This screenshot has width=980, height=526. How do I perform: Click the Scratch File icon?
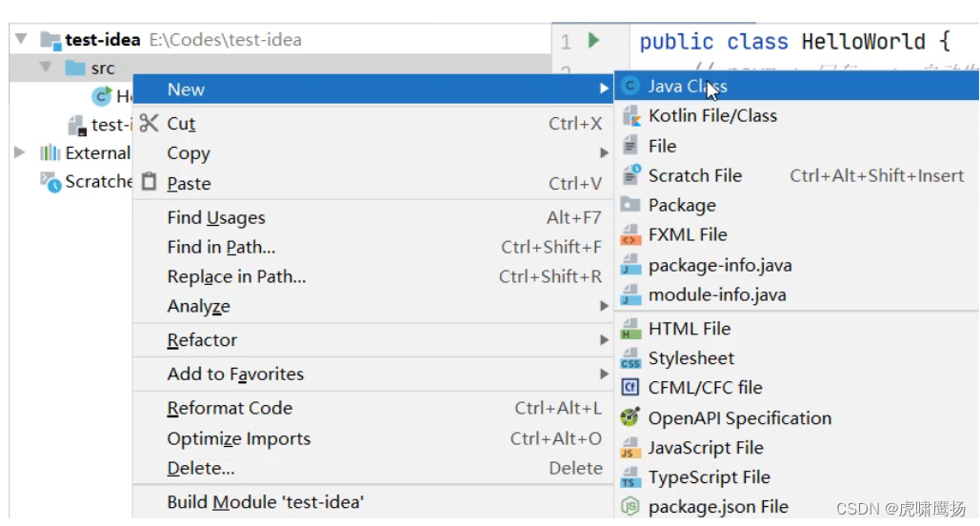[631, 174]
